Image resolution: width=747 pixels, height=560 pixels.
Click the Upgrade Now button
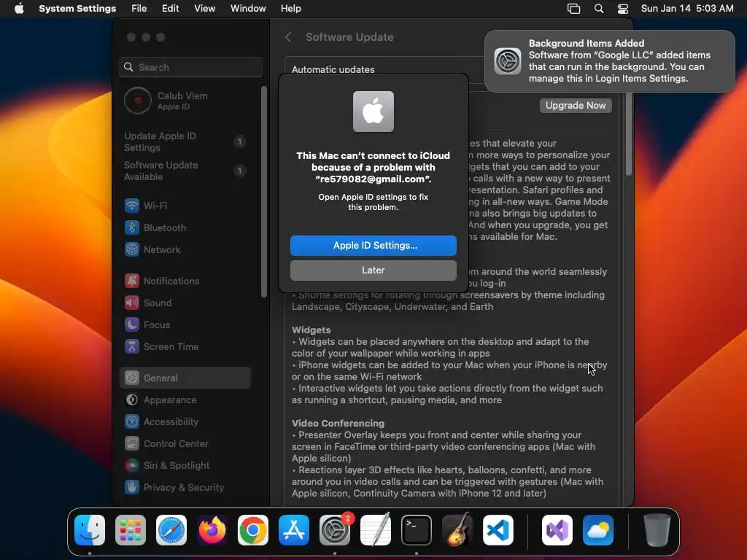coord(576,105)
